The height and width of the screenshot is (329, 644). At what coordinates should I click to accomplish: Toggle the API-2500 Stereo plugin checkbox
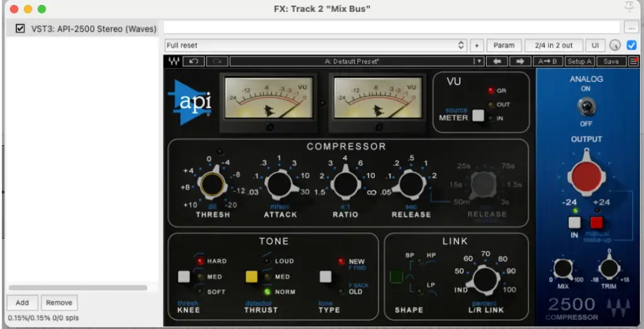pos(20,28)
